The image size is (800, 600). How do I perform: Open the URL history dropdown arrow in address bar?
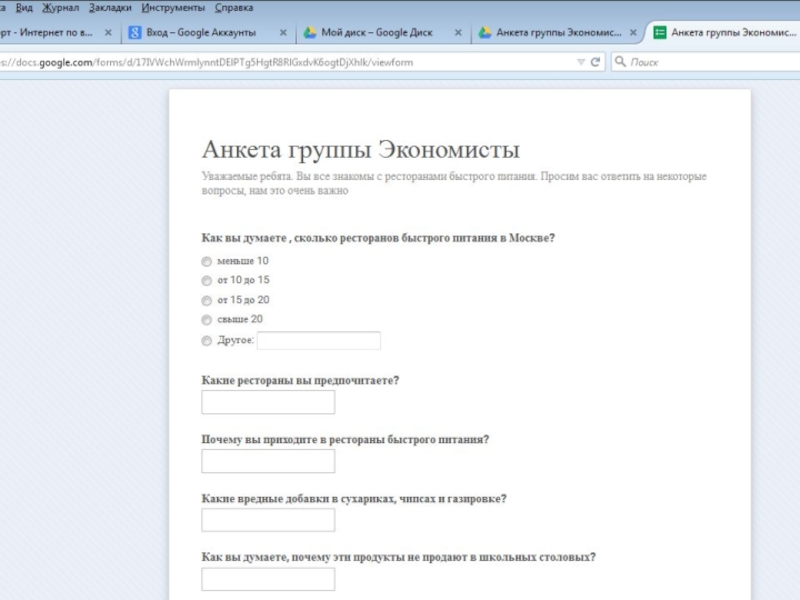tap(581, 62)
